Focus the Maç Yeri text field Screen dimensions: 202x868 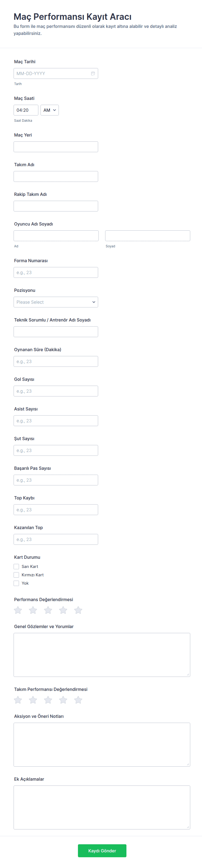tap(56, 147)
